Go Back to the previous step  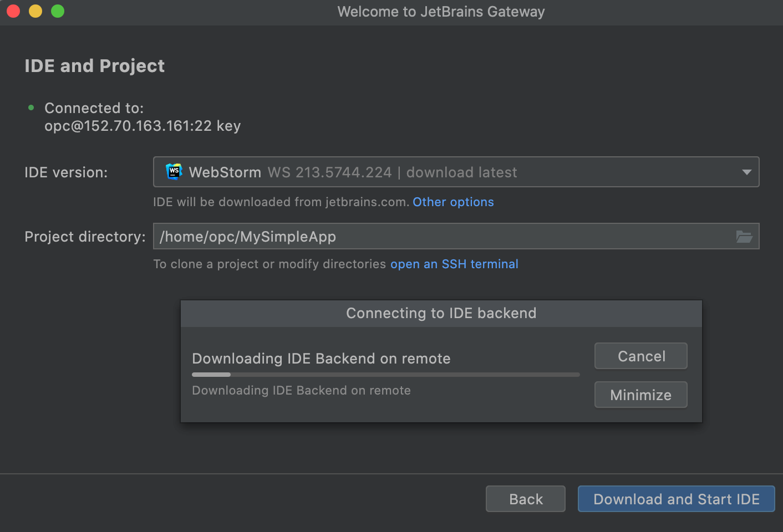(526, 499)
